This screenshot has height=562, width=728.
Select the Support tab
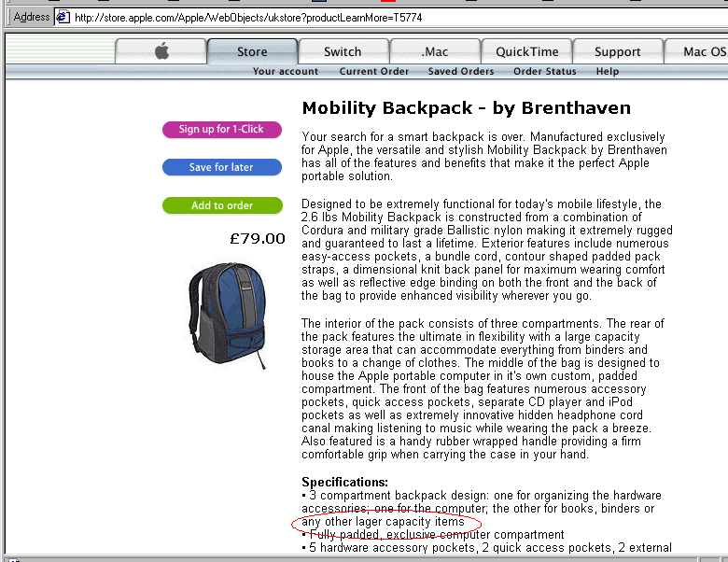617,51
